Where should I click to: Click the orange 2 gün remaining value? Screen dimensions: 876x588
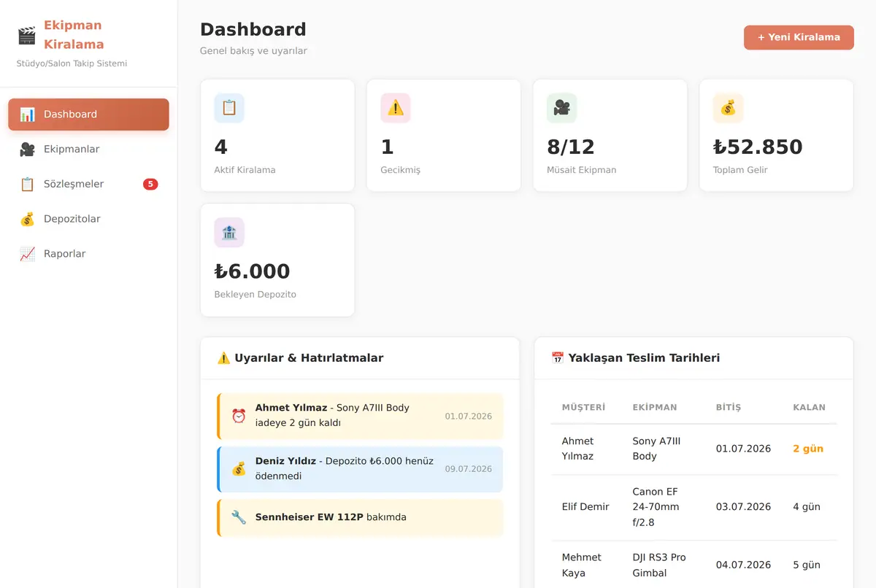coord(808,449)
